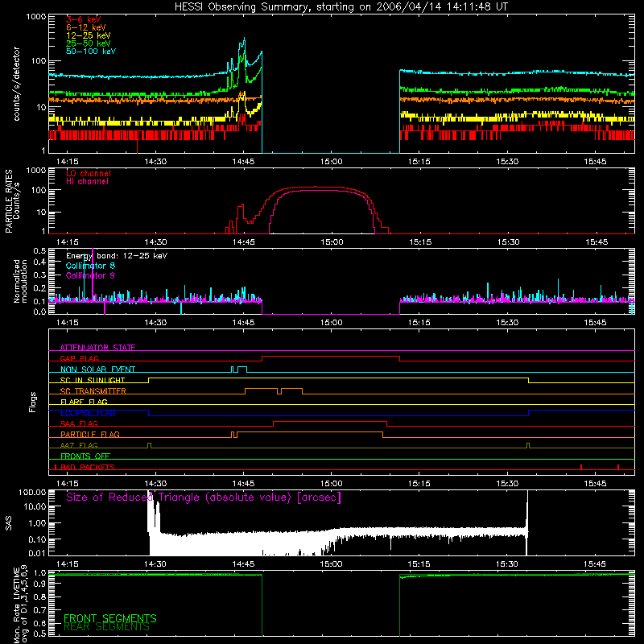Click the '15:45' tick label under the modulation plot
The height and width of the screenshot is (644, 644).
[595, 323]
